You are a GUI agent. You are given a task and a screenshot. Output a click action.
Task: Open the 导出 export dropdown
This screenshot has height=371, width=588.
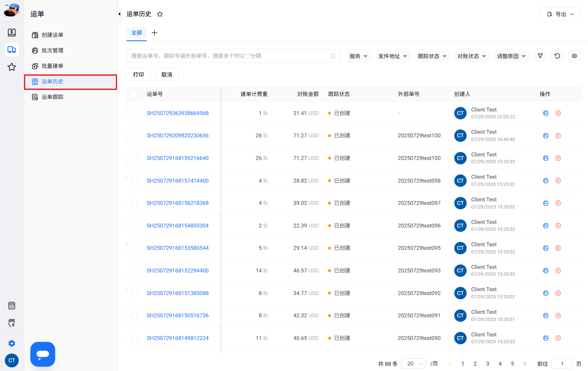(x=561, y=14)
